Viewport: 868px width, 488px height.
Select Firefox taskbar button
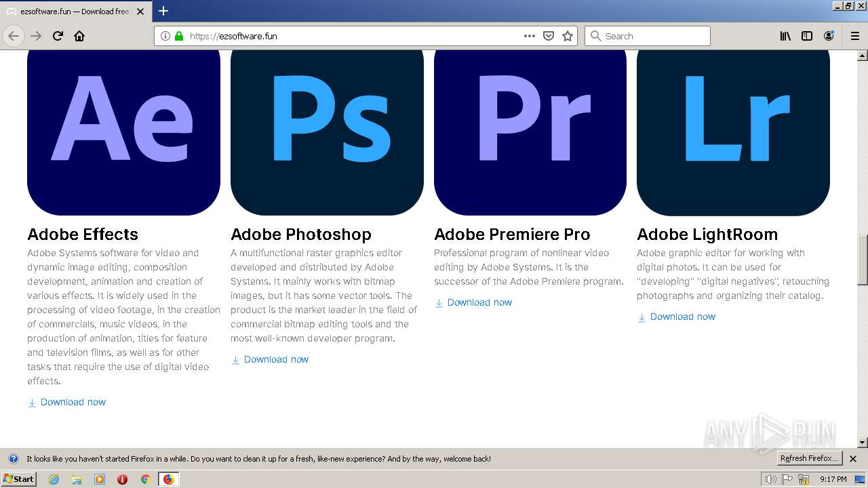click(169, 479)
